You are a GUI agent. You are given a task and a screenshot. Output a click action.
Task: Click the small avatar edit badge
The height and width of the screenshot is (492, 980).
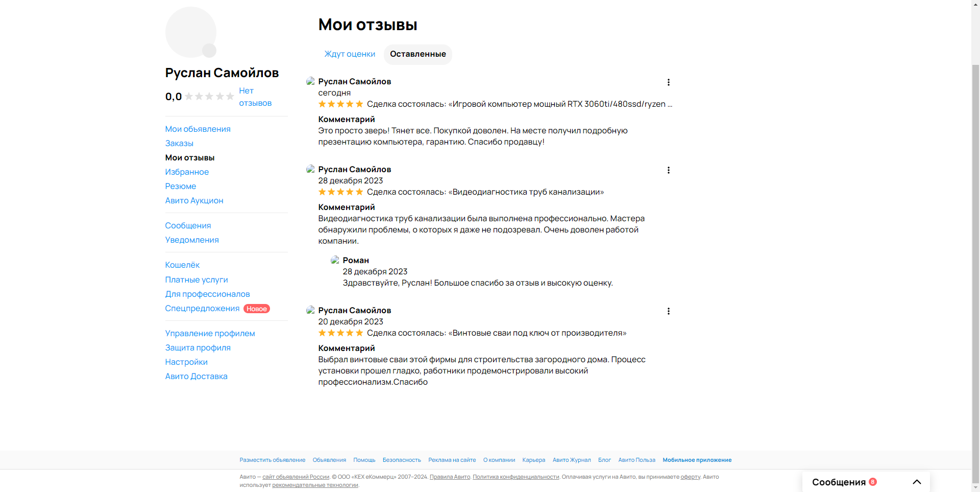209,51
